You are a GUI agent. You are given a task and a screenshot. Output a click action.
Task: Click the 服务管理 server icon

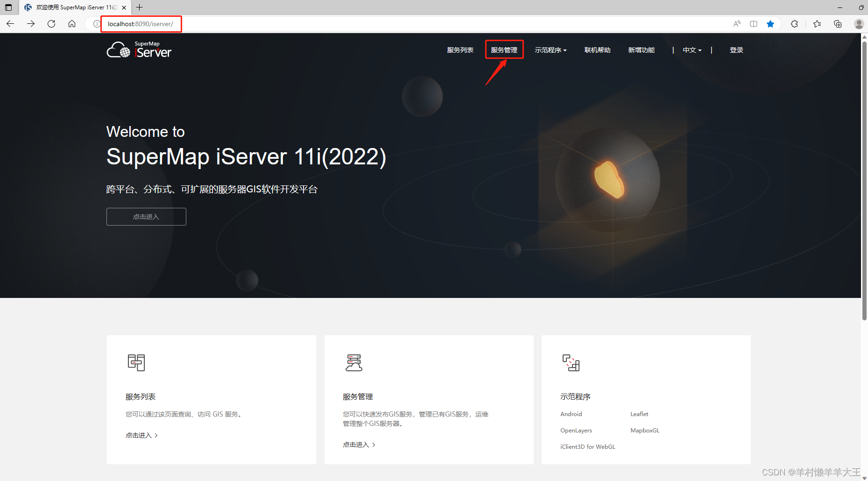tap(353, 362)
